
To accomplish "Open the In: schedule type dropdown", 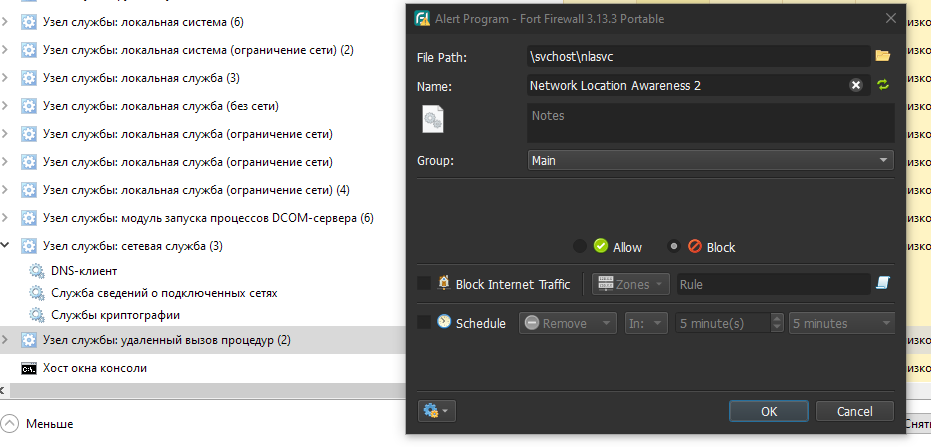I will point(646,324).
